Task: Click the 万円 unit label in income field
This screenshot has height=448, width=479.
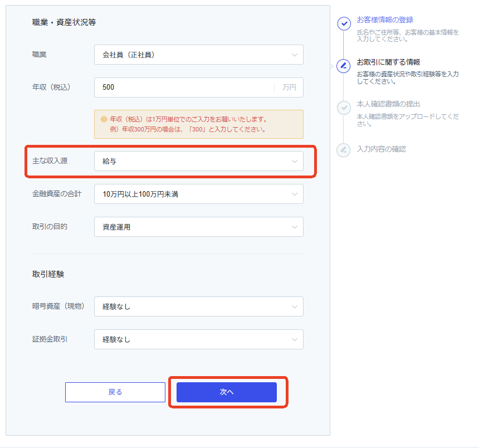Action: click(289, 87)
